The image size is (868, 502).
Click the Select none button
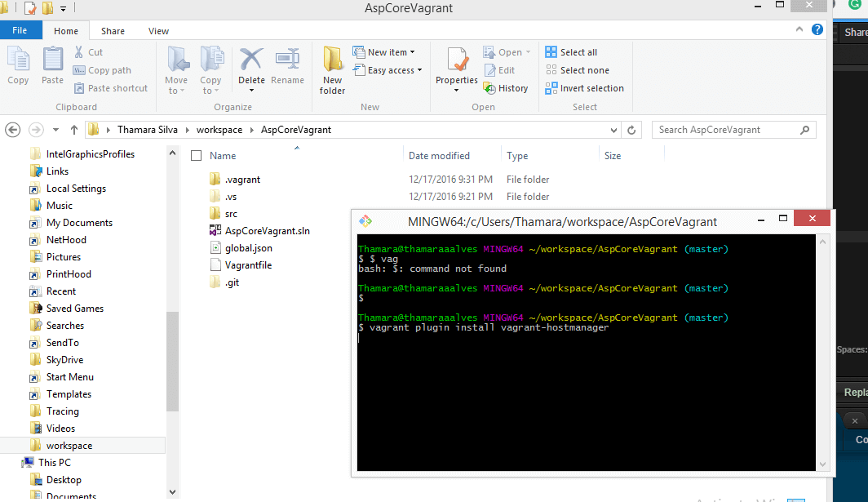click(582, 70)
